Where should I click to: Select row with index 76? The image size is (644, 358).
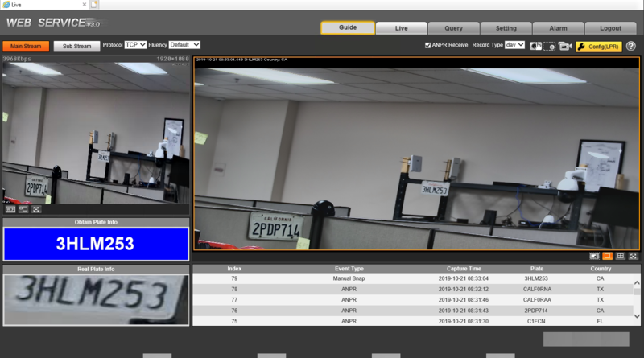[x=413, y=311]
